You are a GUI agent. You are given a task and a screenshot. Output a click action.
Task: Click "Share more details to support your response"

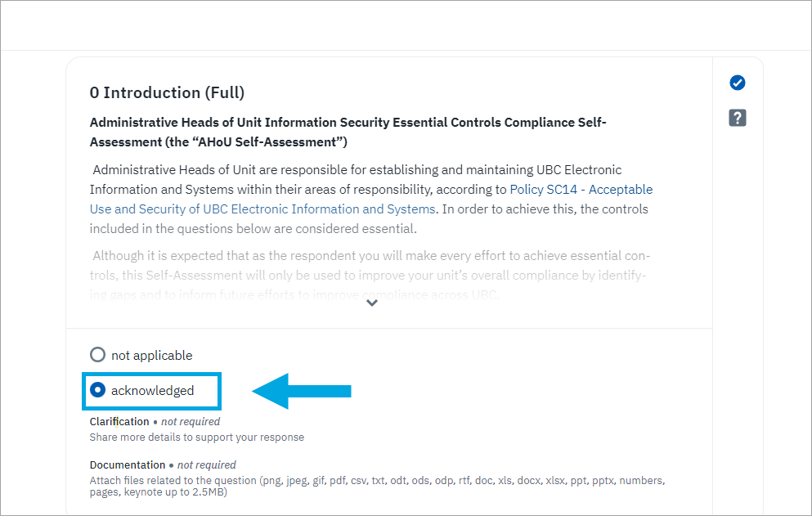pyautogui.click(x=196, y=437)
